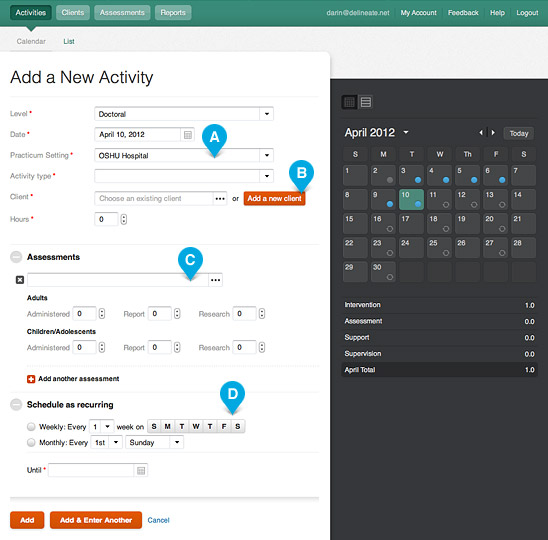Adjust Adults Report stepper

177,314
